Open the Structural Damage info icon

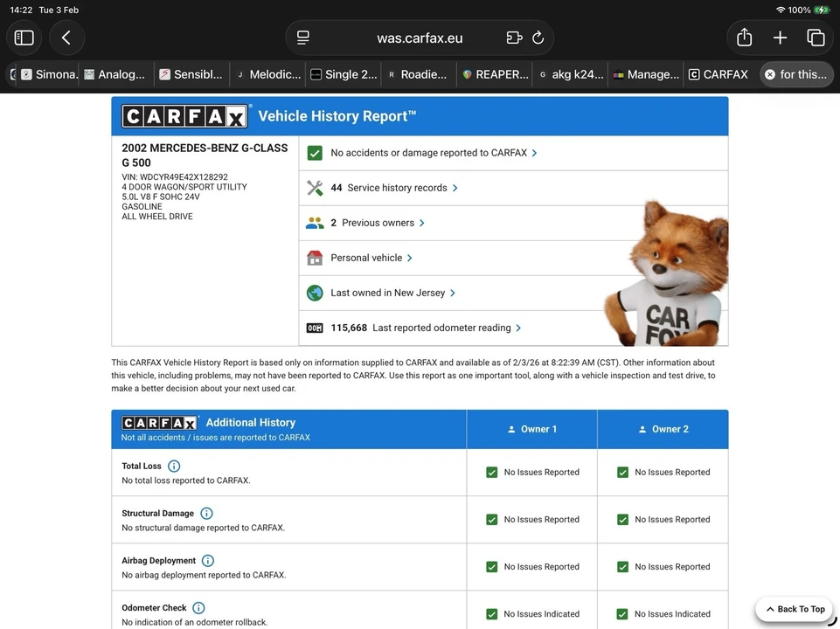coord(206,514)
